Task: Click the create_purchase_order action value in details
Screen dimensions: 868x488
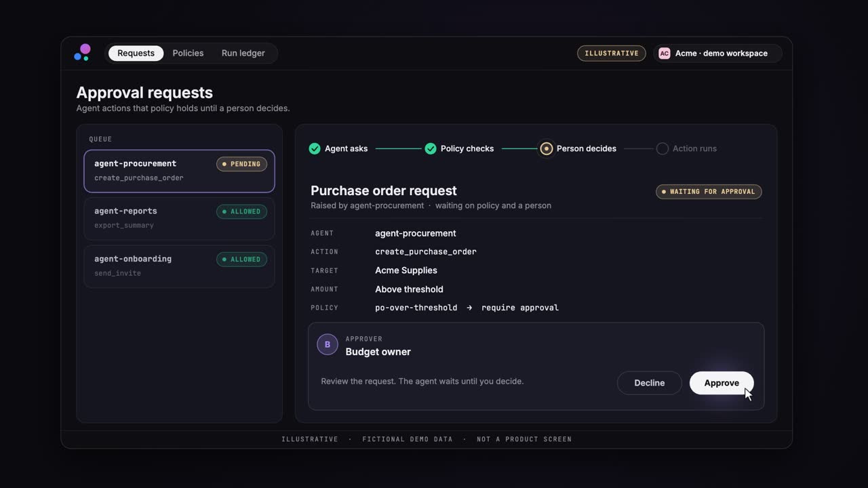Action: pos(426,251)
